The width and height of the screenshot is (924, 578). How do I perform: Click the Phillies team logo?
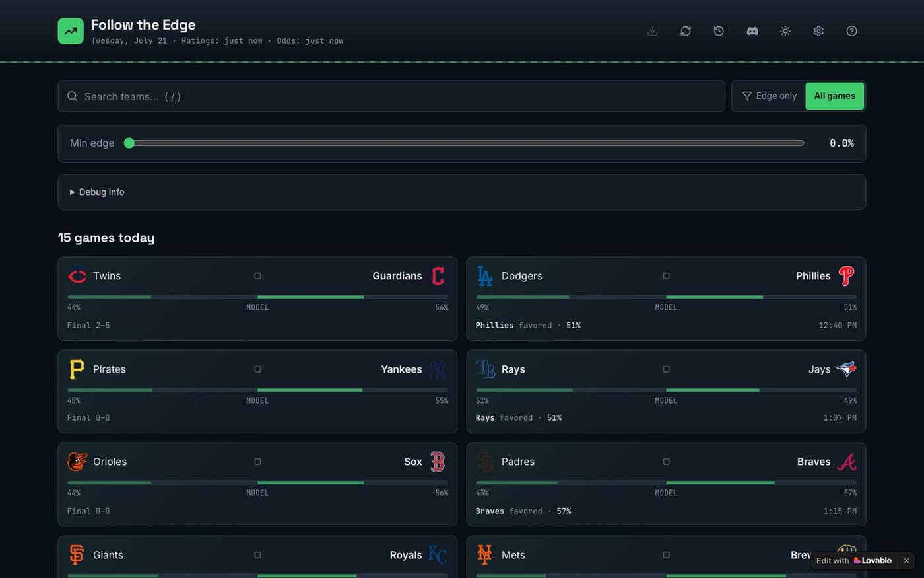tap(846, 276)
